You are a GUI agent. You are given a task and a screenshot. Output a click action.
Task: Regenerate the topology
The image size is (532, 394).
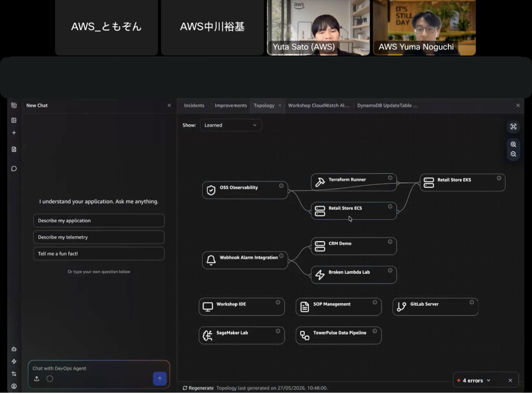198,388
